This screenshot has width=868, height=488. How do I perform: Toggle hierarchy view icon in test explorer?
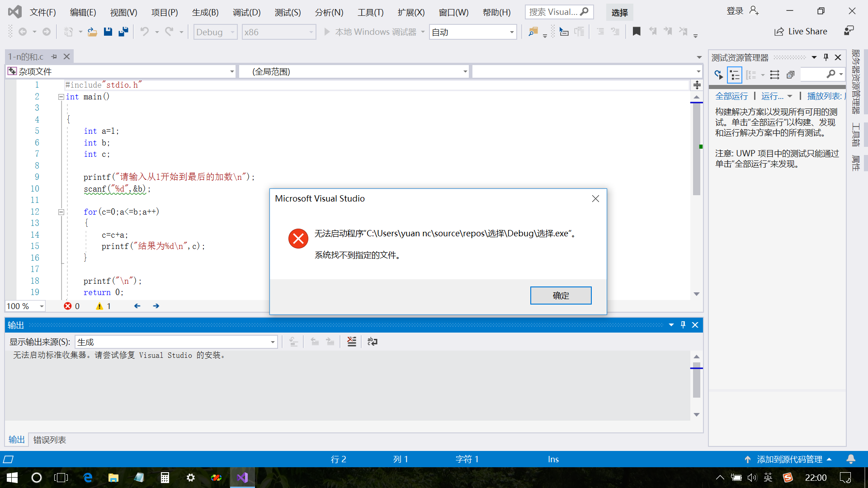[735, 75]
